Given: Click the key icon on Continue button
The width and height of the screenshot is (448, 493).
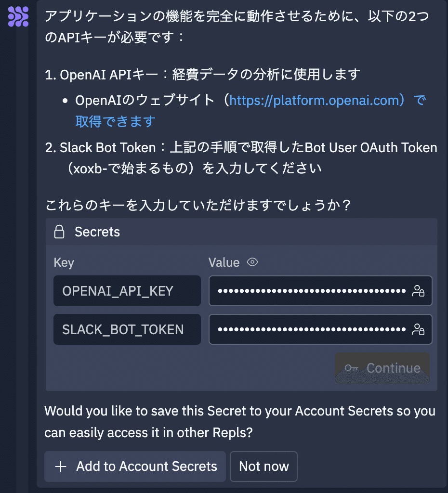Looking at the screenshot, I should pos(352,368).
